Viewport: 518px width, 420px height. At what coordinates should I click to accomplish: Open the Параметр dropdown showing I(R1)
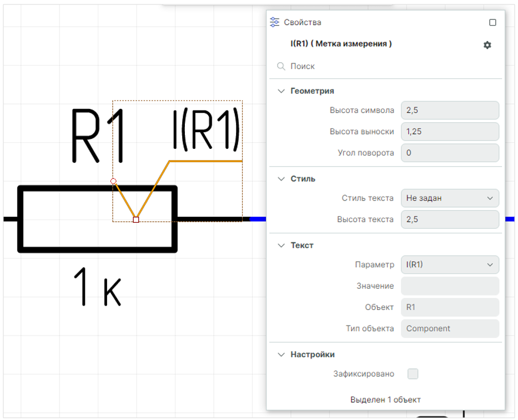pos(450,264)
